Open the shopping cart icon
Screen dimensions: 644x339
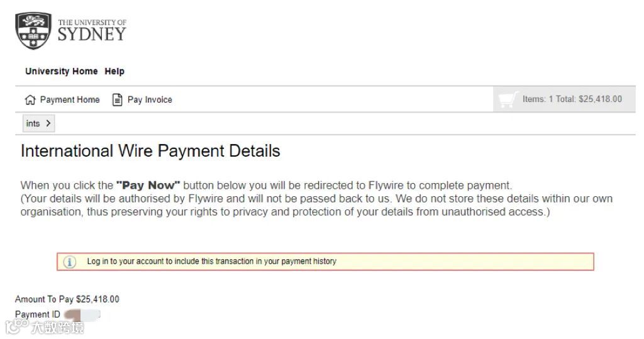tap(507, 99)
